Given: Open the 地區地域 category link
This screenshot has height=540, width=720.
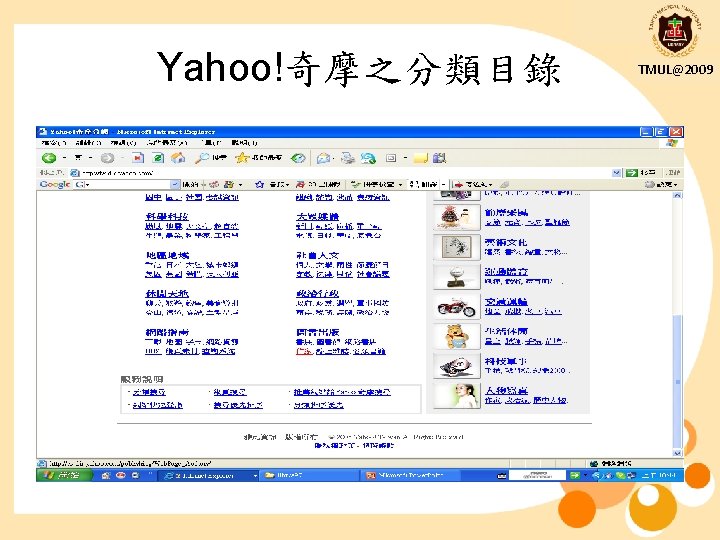Looking at the screenshot, I should 167,255.
